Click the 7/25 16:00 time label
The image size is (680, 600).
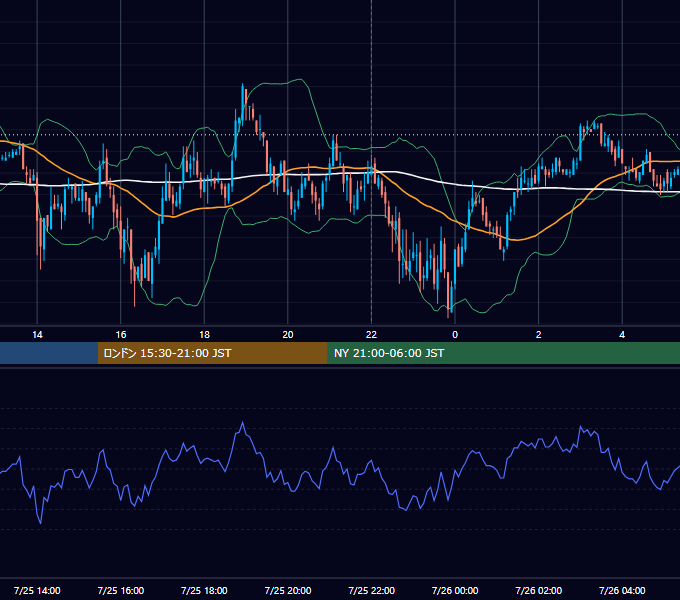click(121, 590)
